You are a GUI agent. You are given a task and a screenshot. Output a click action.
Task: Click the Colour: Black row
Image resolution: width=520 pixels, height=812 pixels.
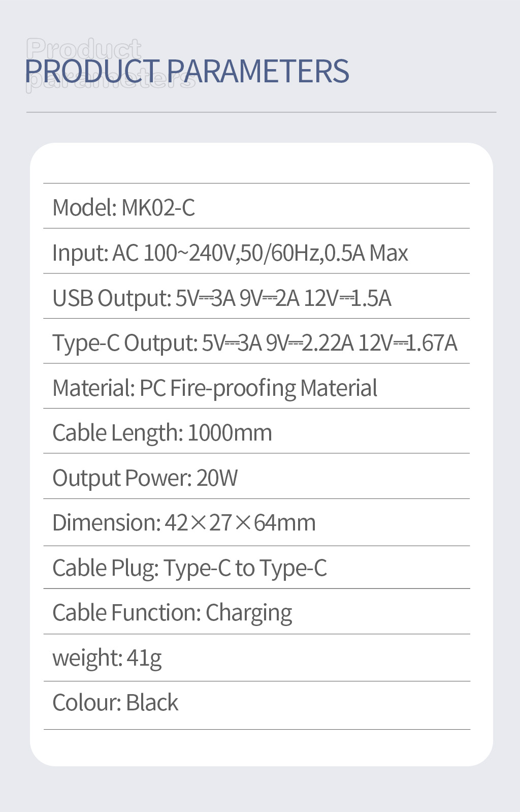point(115,703)
